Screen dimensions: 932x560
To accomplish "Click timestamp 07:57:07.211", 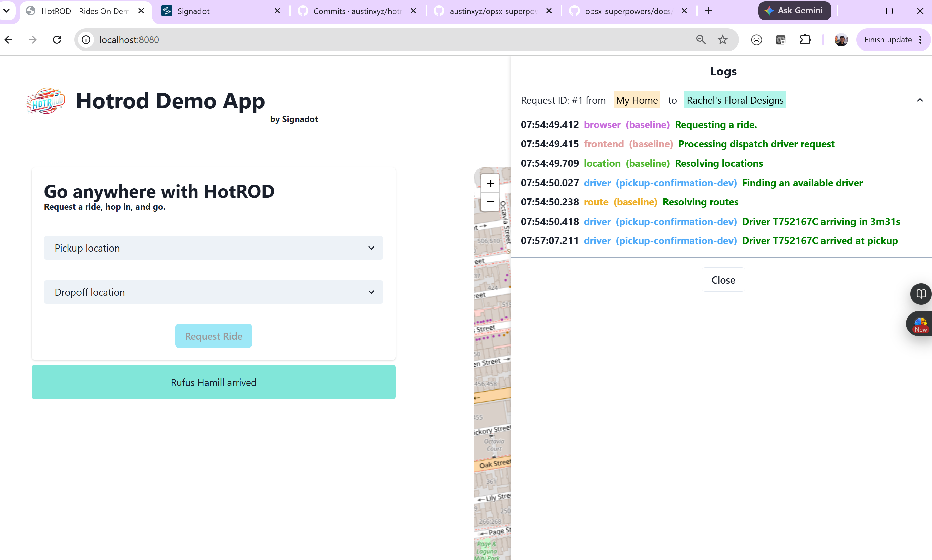I will 550,241.
